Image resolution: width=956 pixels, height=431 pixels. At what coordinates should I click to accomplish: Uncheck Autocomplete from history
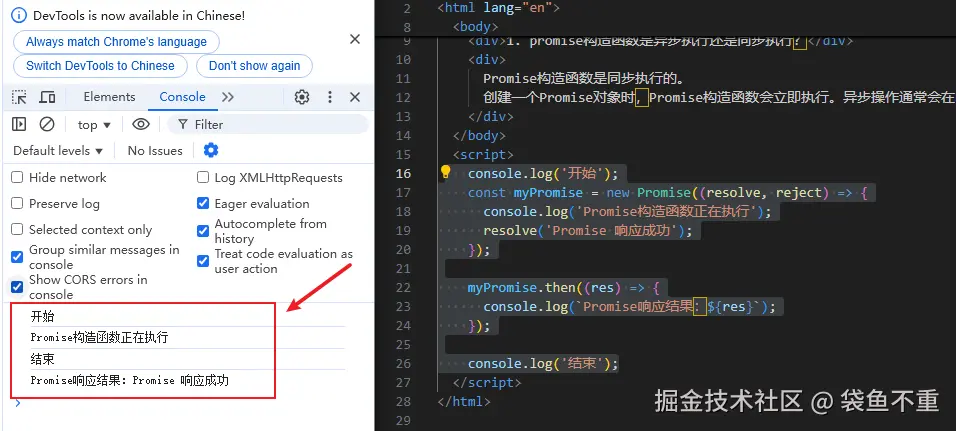tap(203, 231)
